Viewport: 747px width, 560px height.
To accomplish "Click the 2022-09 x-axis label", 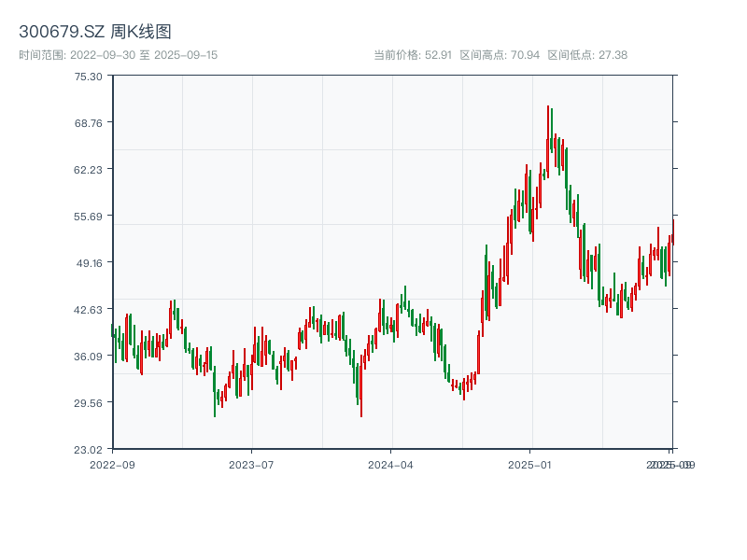I will (112, 465).
